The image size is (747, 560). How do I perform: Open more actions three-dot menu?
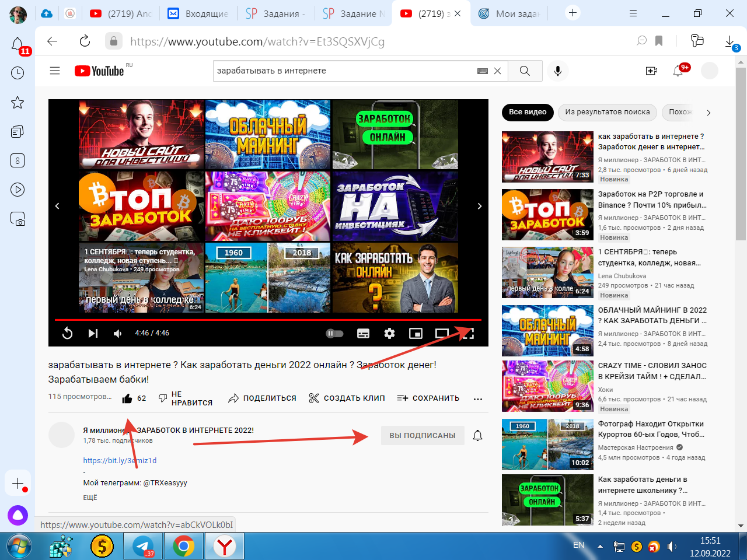click(x=478, y=399)
